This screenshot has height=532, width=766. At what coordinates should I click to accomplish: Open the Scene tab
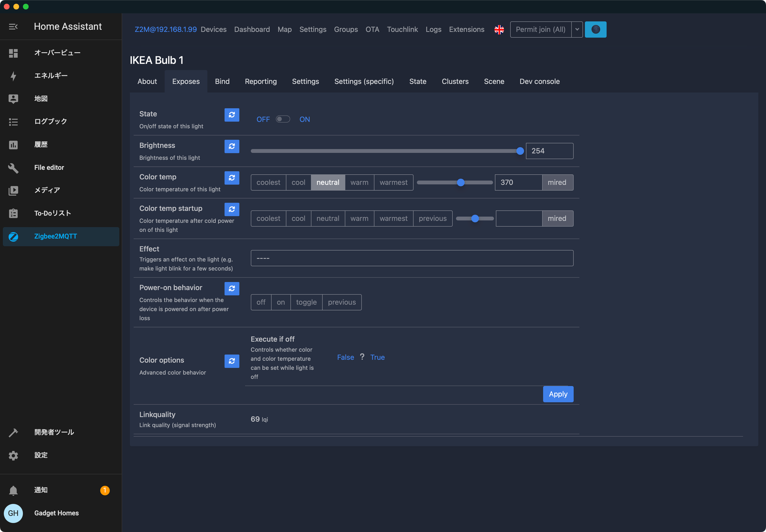click(x=494, y=81)
